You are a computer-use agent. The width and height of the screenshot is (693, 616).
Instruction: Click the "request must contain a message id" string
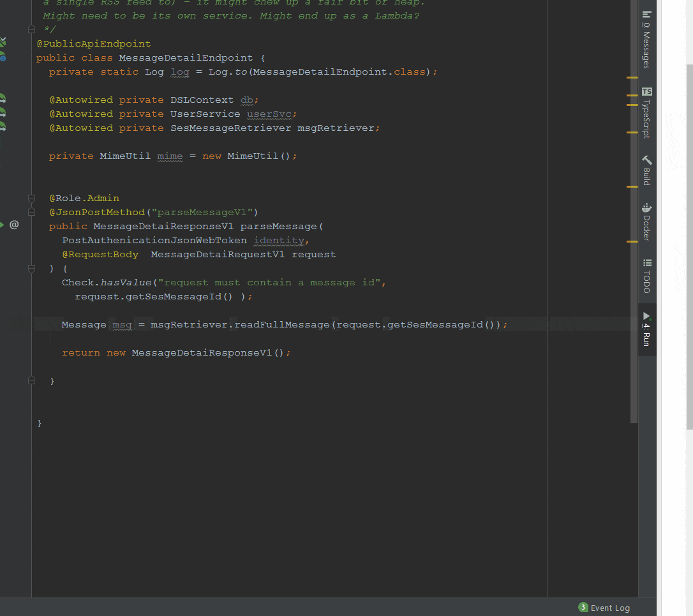pos(269,283)
